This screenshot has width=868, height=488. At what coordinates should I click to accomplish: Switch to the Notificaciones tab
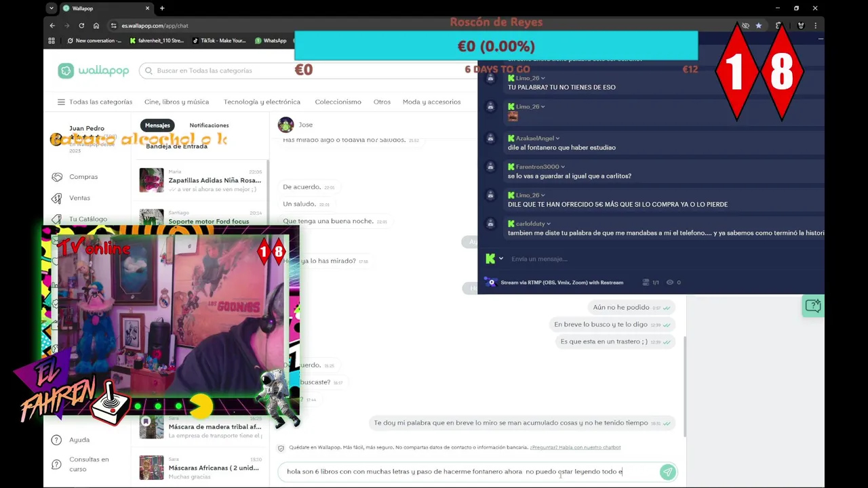(x=209, y=125)
